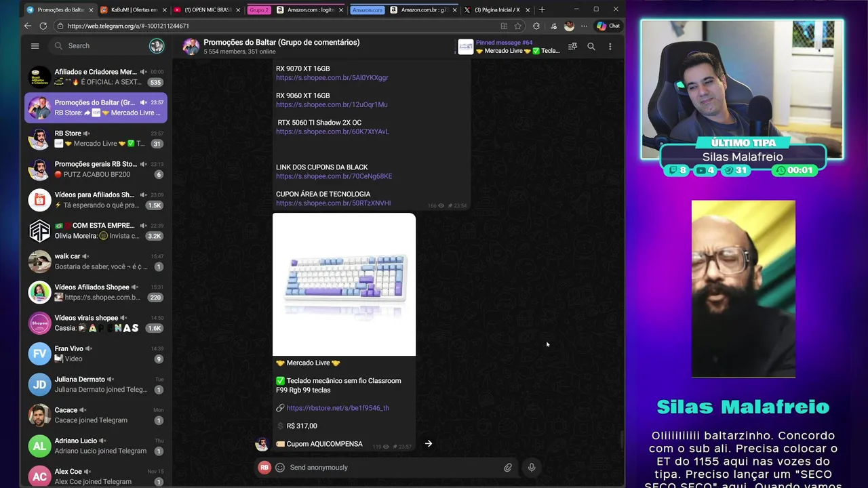Viewport: 868px width, 488px height.
Task: Search within this chat using the magnifier icon
Action: [591, 46]
